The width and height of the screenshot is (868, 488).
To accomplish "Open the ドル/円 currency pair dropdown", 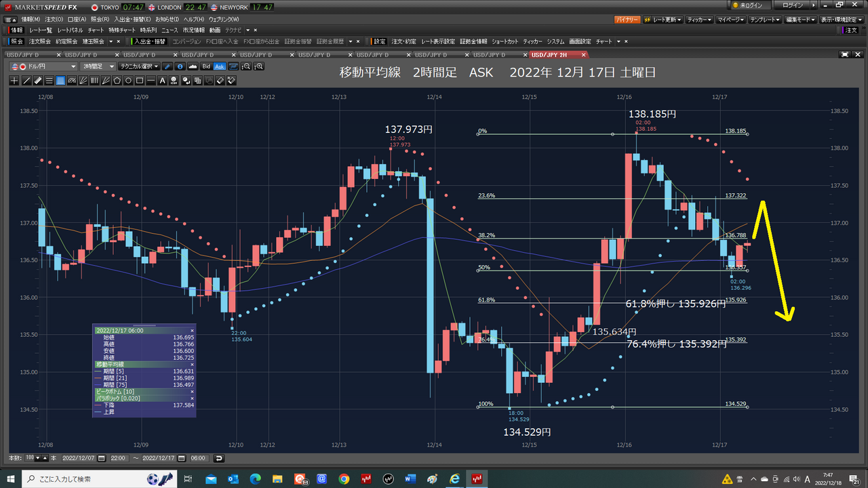I will click(x=44, y=66).
